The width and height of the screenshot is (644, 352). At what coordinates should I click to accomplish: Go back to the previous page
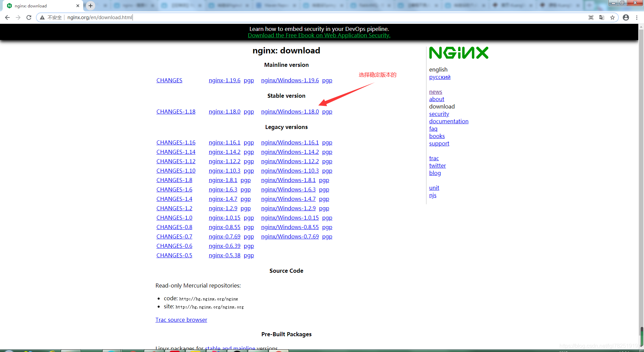click(x=7, y=17)
